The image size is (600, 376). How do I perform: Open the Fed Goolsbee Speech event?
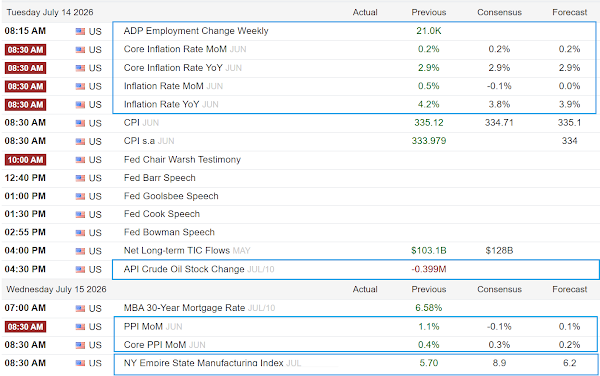(171, 196)
